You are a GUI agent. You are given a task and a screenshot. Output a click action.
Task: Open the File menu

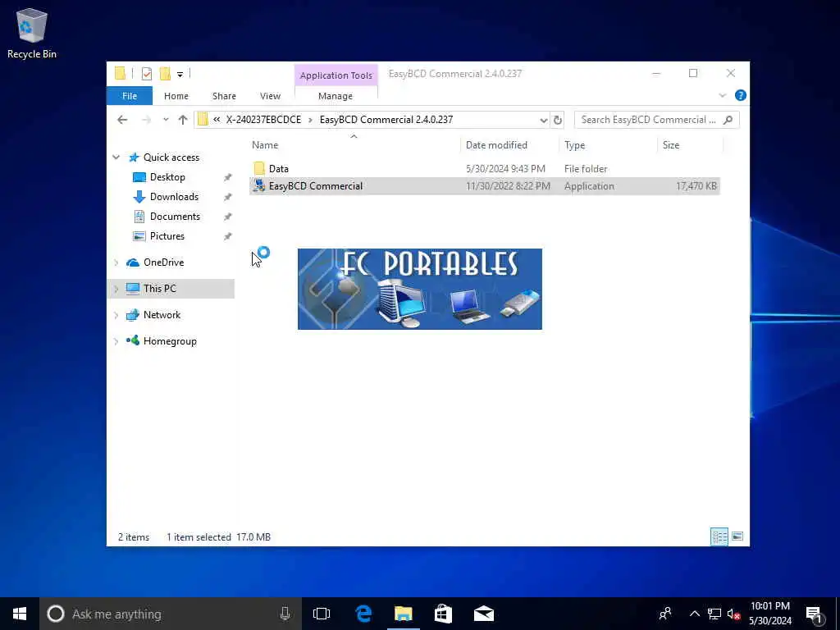click(130, 96)
